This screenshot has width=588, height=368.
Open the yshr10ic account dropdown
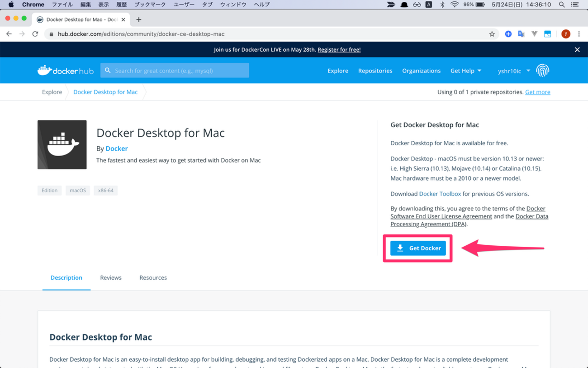tap(514, 71)
